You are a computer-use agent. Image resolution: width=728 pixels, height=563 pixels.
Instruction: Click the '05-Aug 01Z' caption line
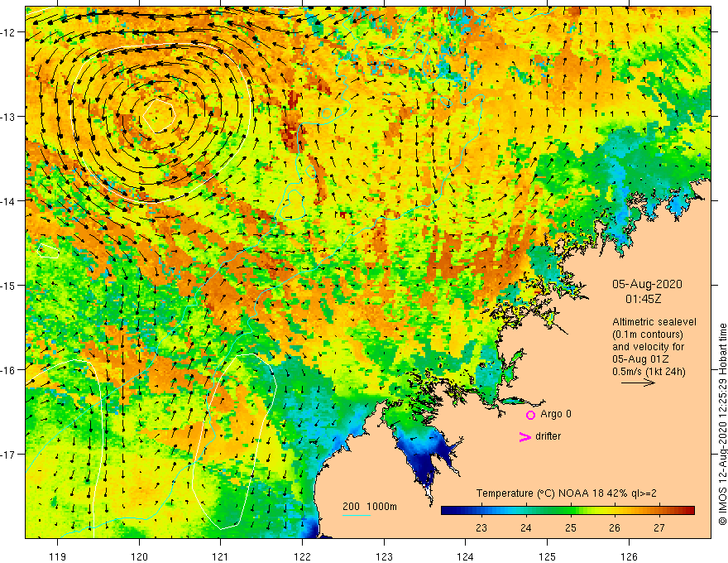click(639, 359)
